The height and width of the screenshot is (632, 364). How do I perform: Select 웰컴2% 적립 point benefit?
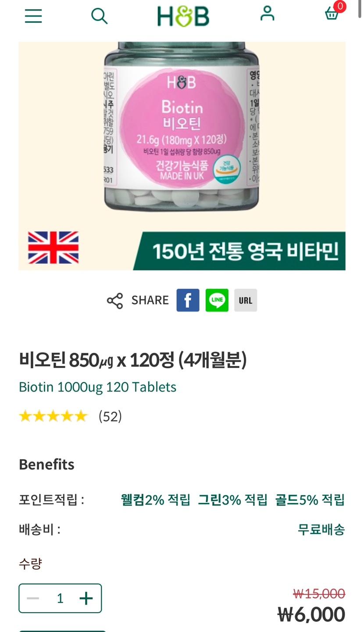pyautogui.click(x=156, y=499)
